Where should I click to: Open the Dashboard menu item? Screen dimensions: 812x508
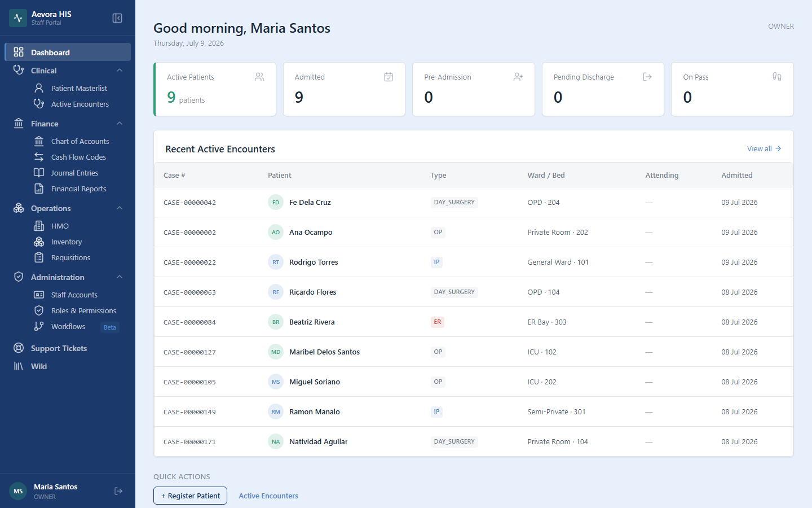pos(68,52)
